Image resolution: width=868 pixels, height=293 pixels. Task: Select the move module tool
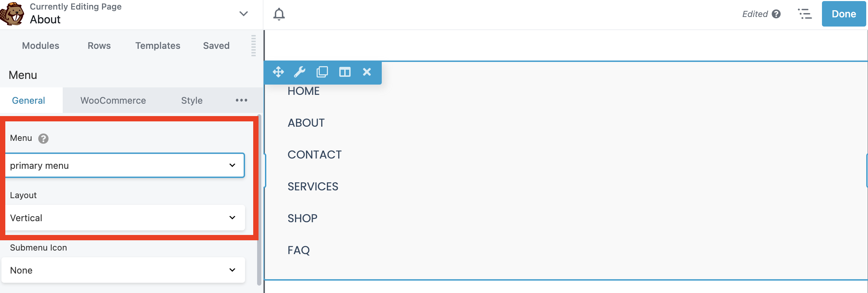pos(278,72)
